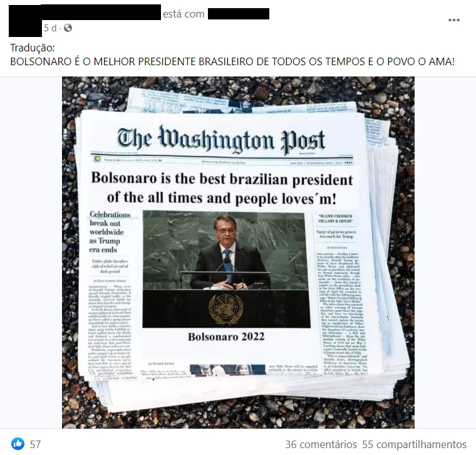Click the 'Bolsonaro 2022' caption in image
The image size is (476, 455).
click(x=226, y=337)
